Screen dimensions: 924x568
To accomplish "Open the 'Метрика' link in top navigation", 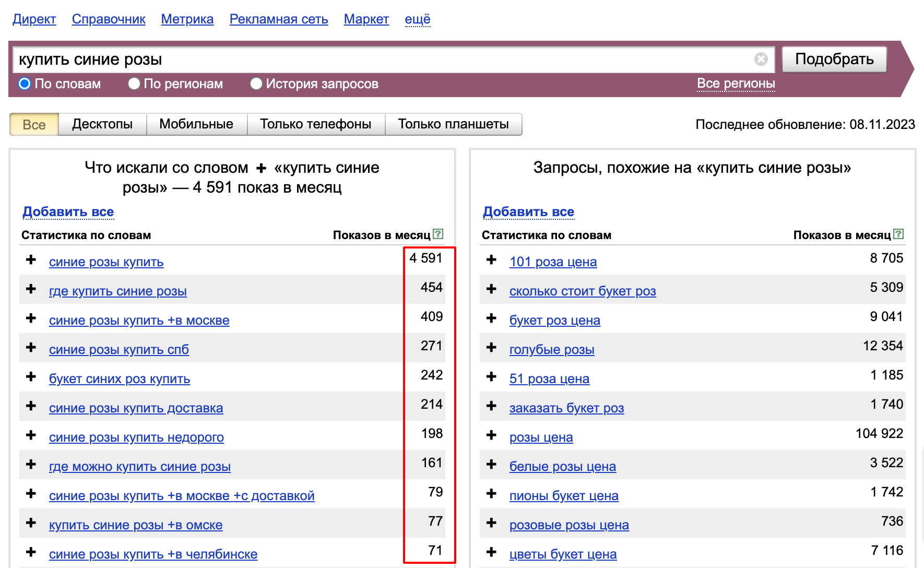I will click(x=187, y=19).
